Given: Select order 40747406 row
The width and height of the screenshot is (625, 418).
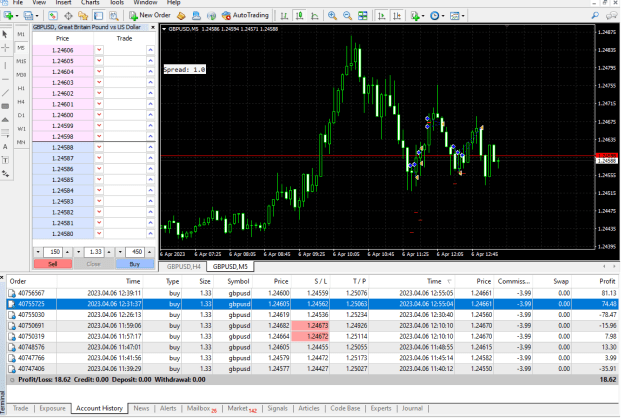Looking at the screenshot, I should click(x=312, y=369).
